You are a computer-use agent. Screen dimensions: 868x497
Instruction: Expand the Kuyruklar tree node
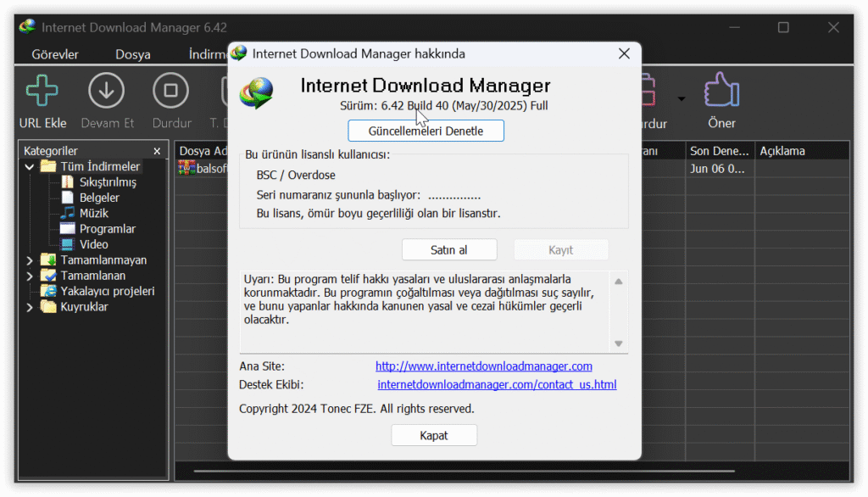pos(30,306)
